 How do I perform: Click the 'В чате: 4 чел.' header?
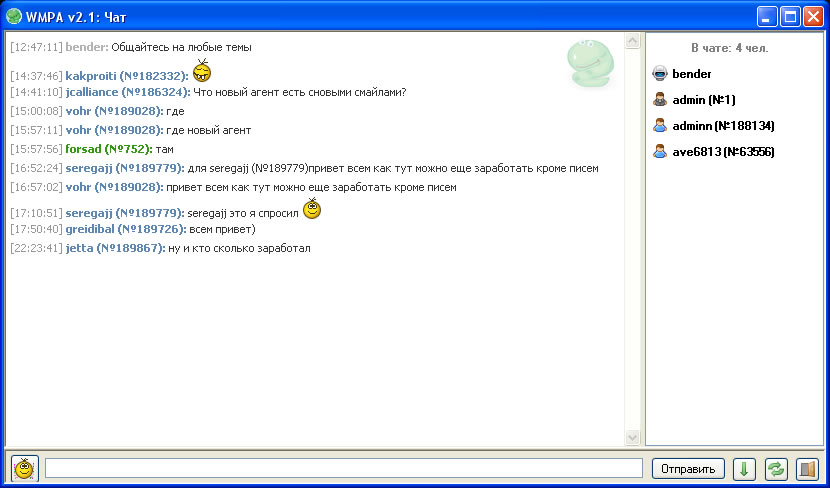729,48
